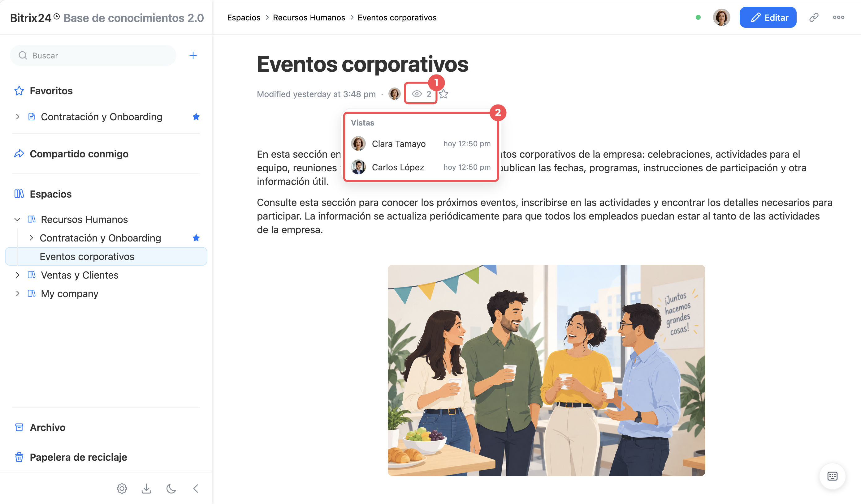The image size is (861, 504).
Task: Click the download icon in sidebar footer
Action: pyautogui.click(x=147, y=489)
